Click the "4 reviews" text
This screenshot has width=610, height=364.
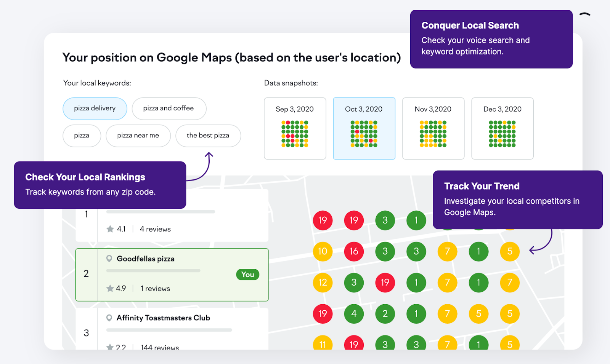pyautogui.click(x=155, y=229)
